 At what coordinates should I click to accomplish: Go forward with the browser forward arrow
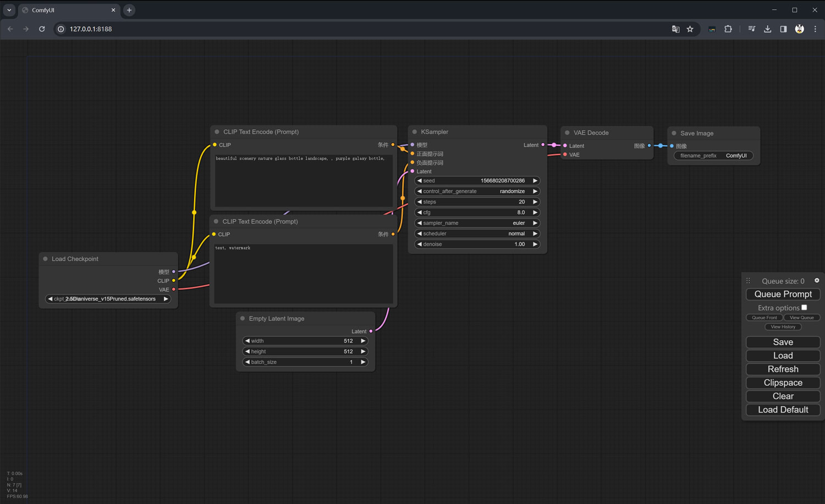click(x=26, y=29)
